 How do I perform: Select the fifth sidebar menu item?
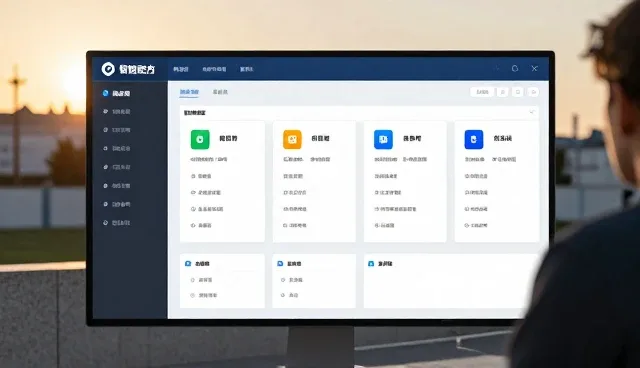pos(117,167)
